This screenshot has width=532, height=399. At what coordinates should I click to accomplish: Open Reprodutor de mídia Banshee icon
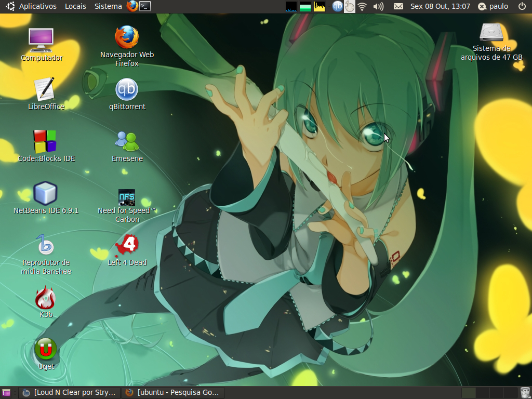point(45,245)
